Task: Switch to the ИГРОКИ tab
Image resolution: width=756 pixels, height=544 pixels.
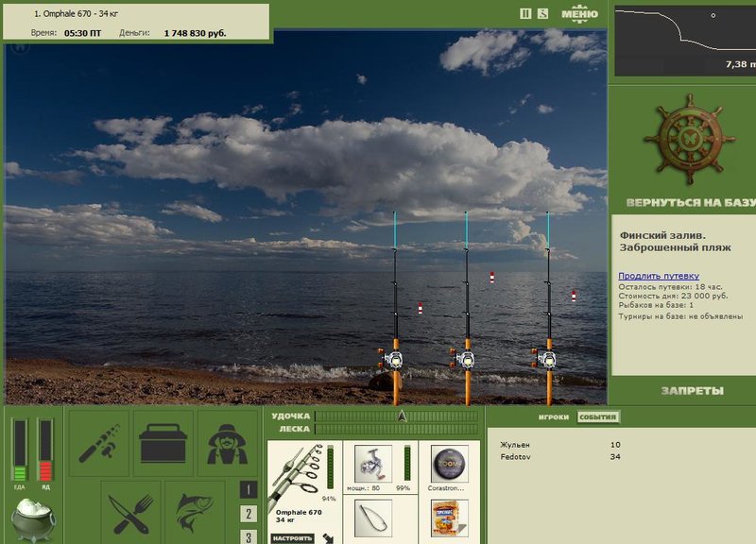Action: tap(554, 416)
